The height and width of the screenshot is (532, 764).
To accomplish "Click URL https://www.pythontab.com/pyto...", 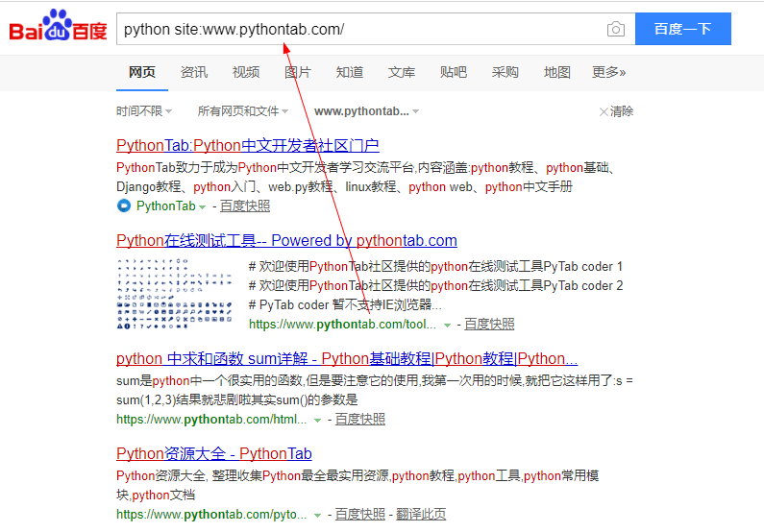I will coord(211,515).
